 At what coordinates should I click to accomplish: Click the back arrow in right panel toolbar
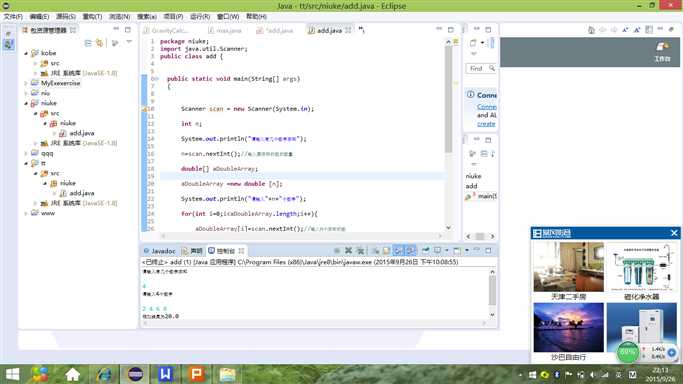pos(603,30)
